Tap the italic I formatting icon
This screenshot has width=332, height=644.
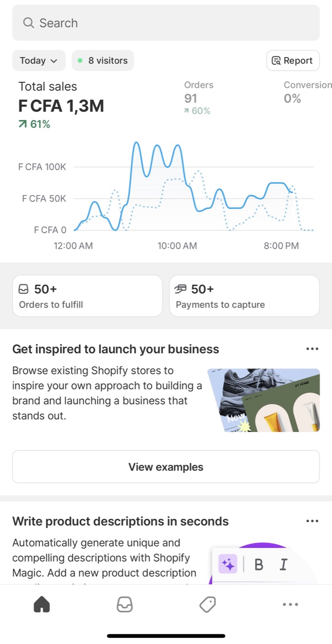[283, 564]
